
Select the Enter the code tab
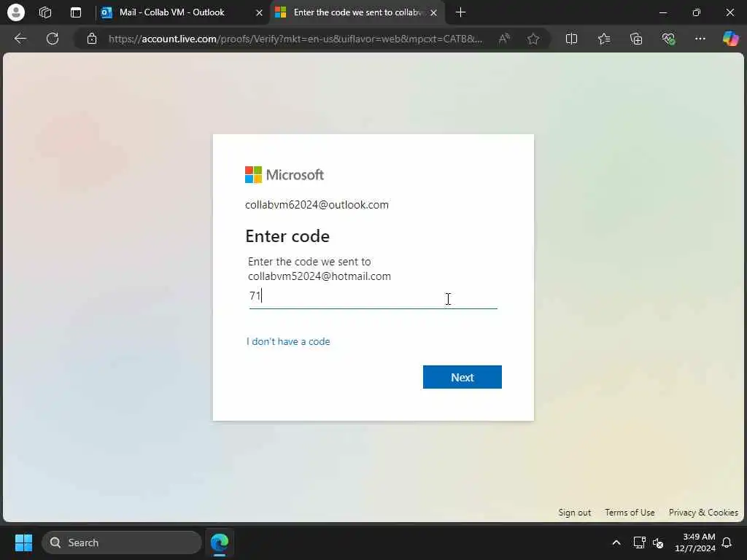357,12
